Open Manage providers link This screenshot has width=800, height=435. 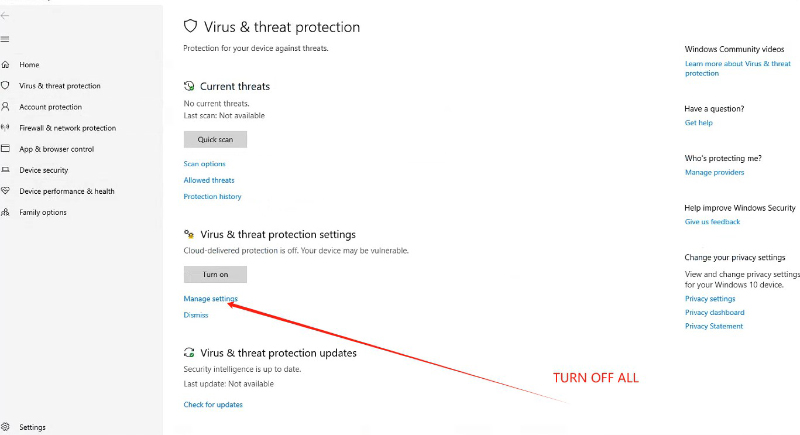click(x=714, y=172)
